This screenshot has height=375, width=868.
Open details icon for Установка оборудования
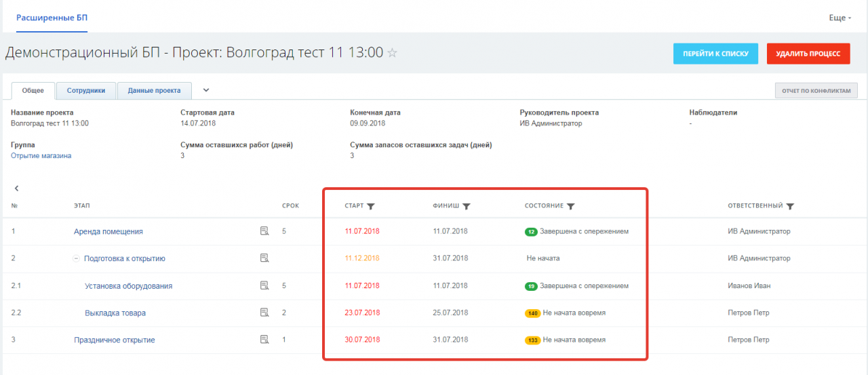coord(264,285)
